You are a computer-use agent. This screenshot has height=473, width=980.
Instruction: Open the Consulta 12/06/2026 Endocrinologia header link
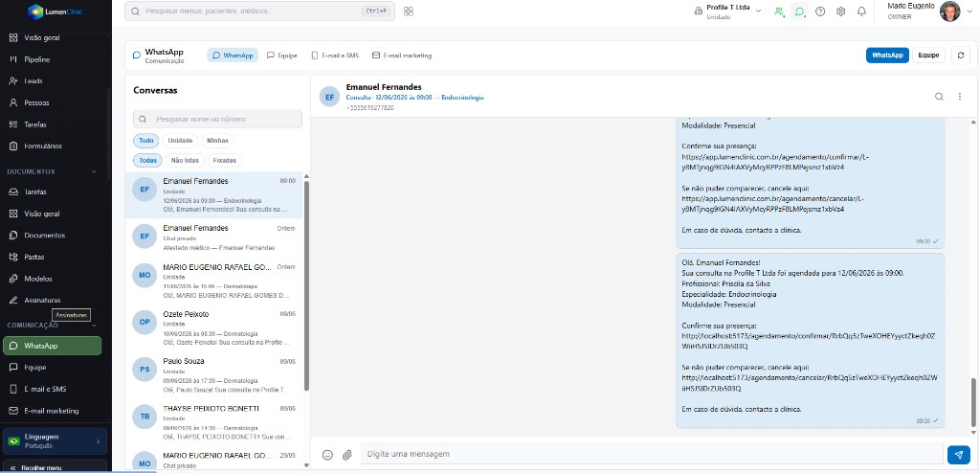pos(414,98)
